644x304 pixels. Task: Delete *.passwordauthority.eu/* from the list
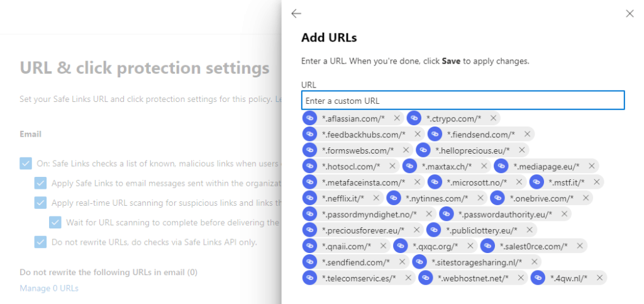(564, 215)
